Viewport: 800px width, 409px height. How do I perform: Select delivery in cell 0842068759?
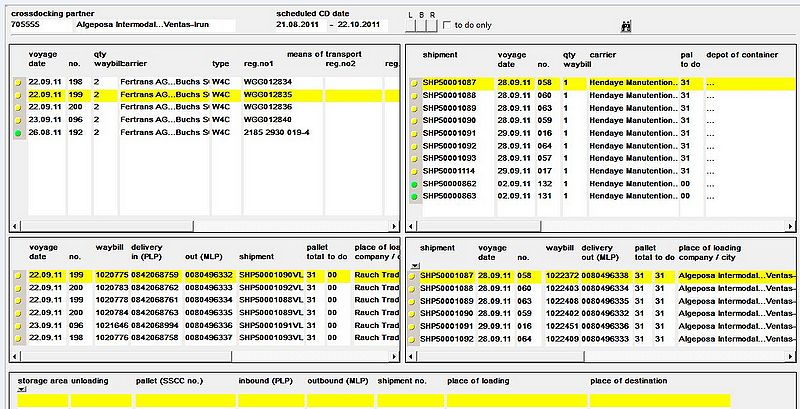tap(156, 275)
